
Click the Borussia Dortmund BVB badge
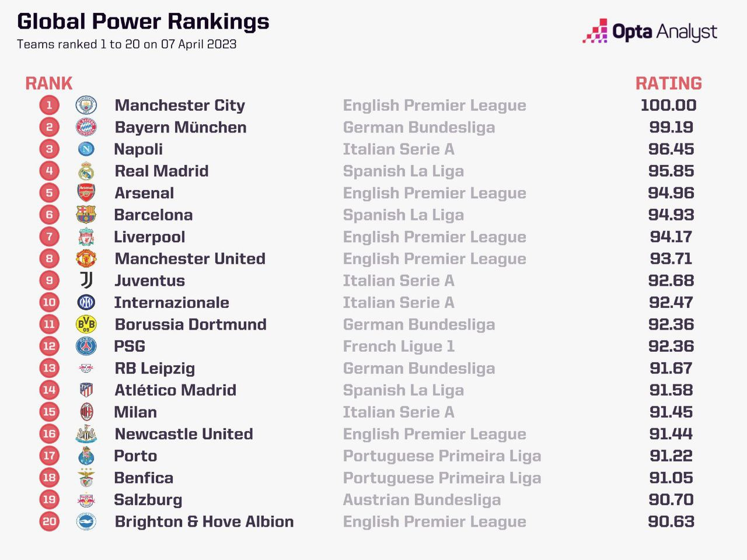(86, 324)
